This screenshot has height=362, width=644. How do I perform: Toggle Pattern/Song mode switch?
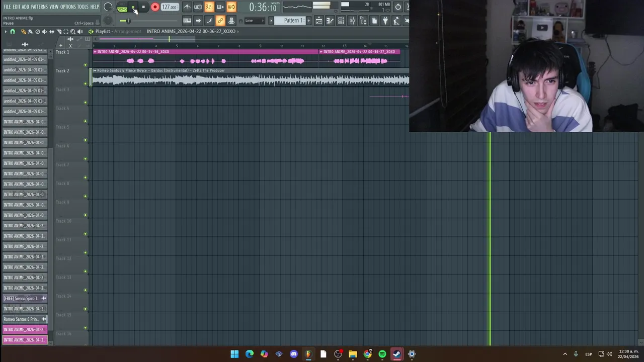[x=122, y=7]
